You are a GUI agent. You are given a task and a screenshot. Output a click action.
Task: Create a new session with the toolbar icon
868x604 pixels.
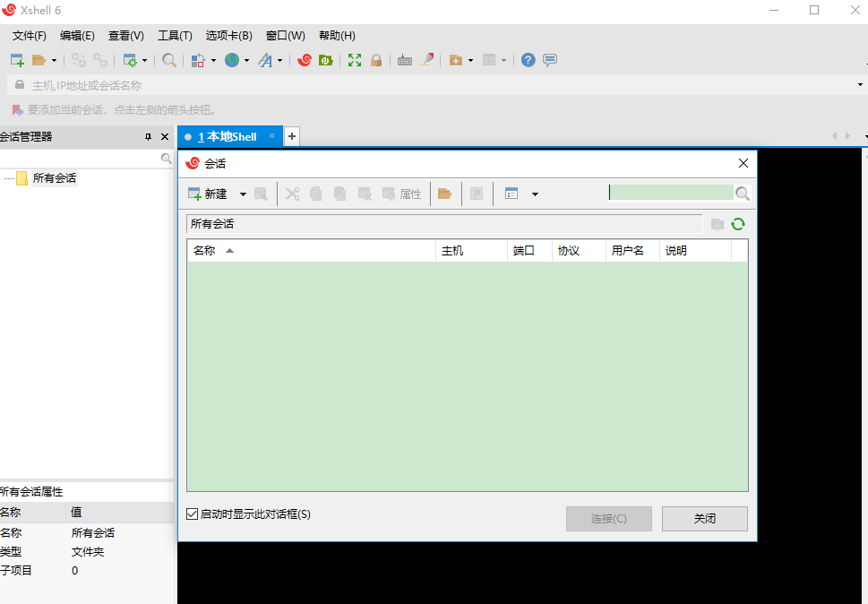pos(16,60)
